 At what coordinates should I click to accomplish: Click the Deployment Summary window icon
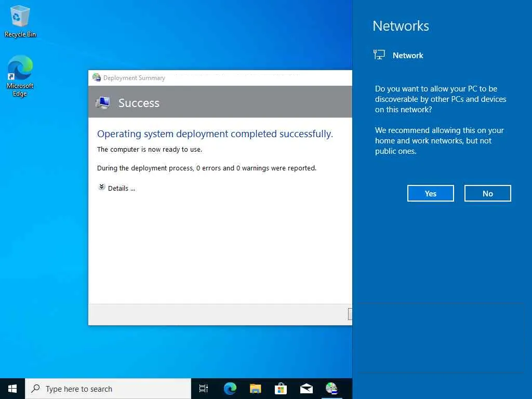pos(97,78)
